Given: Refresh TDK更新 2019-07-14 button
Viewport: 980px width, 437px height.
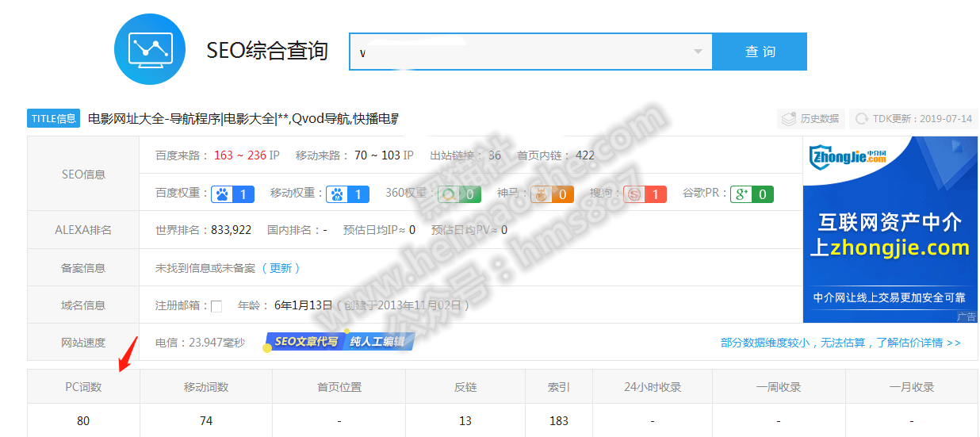Looking at the screenshot, I should pos(913,119).
